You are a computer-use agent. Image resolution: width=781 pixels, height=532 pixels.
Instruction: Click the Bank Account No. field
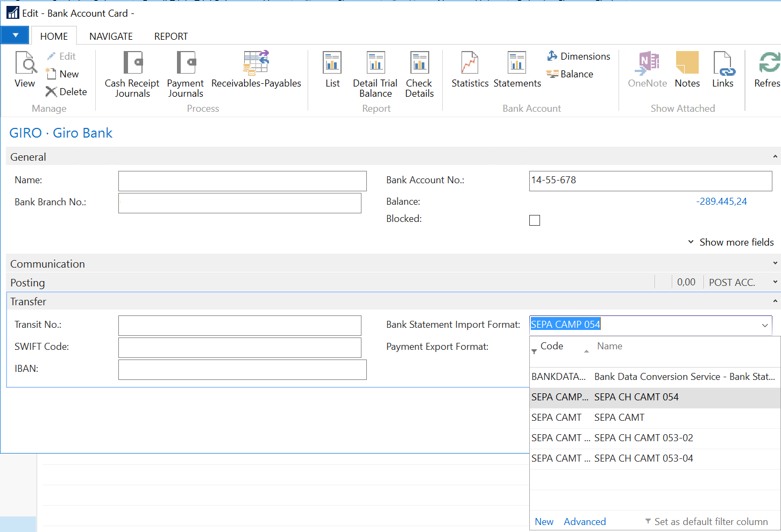point(651,181)
